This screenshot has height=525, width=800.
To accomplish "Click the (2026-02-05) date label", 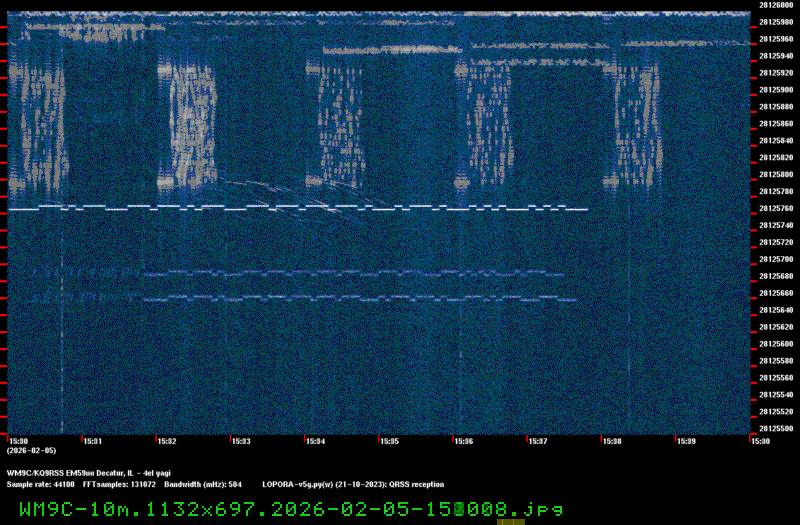I will coord(31,451).
